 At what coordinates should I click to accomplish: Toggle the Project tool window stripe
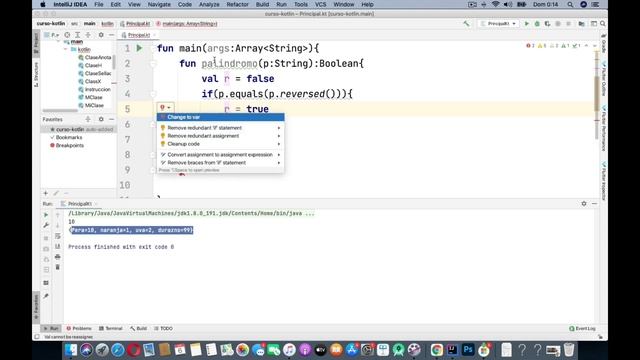36,44
